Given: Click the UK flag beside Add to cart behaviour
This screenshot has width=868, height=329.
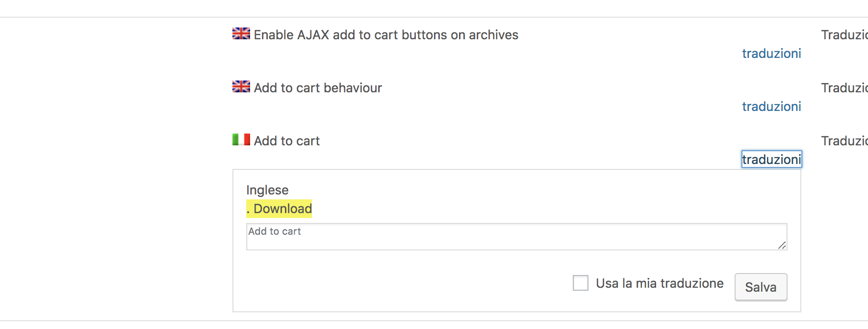Looking at the screenshot, I should [241, 86].
